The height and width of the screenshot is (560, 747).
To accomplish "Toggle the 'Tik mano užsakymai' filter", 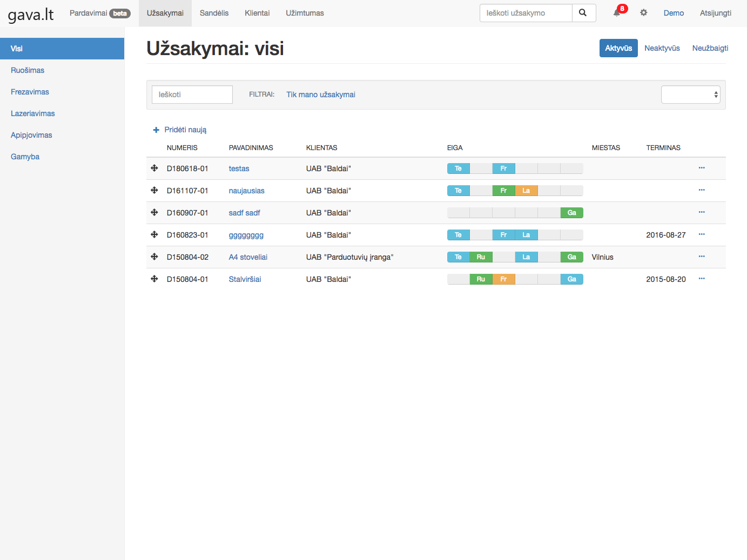I will 320,95.
